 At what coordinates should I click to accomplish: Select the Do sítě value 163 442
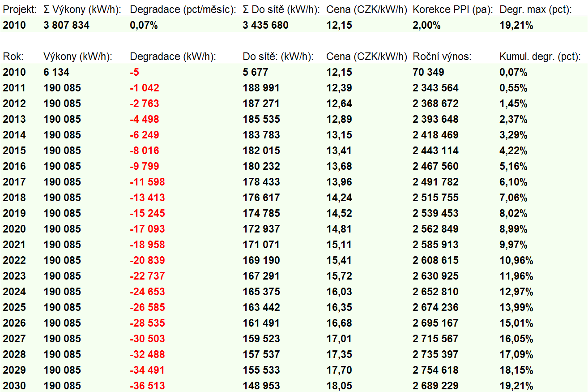tap(261, 308)
